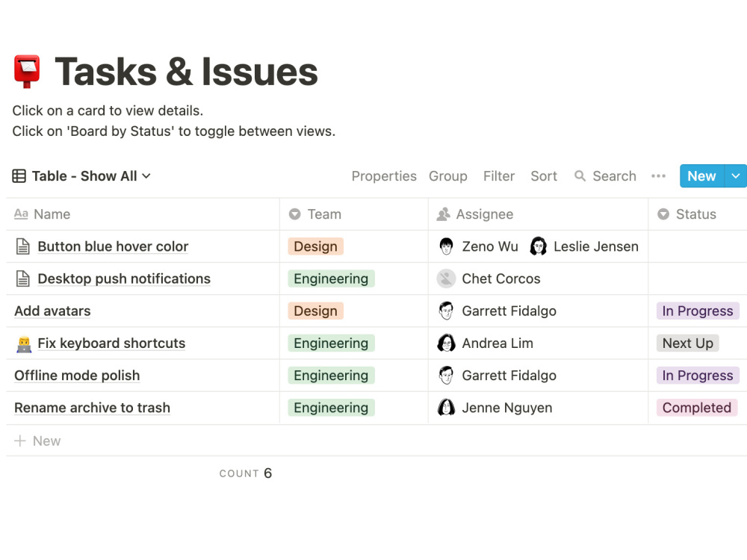Click the page icon of Button blue hover color
This screenshot has height=560, width=747.
(x=23, y=246)
